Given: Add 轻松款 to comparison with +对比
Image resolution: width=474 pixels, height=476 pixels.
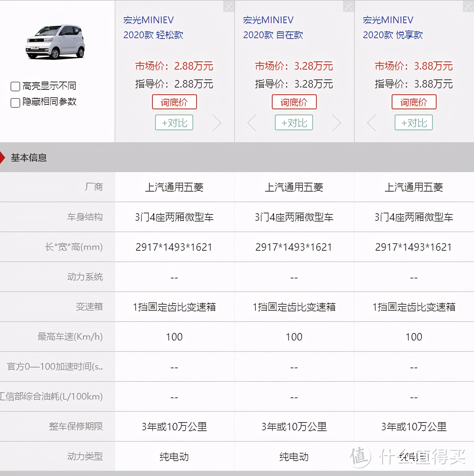Looking at the screenshot, I should 174,122.
